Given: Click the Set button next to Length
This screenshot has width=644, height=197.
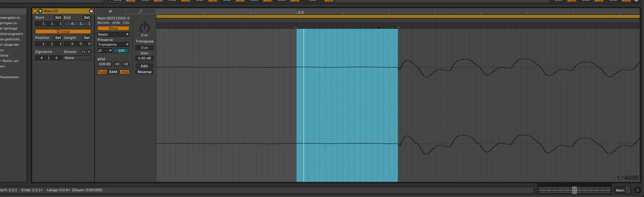Looking at the screenshot, I should [87, 38].
